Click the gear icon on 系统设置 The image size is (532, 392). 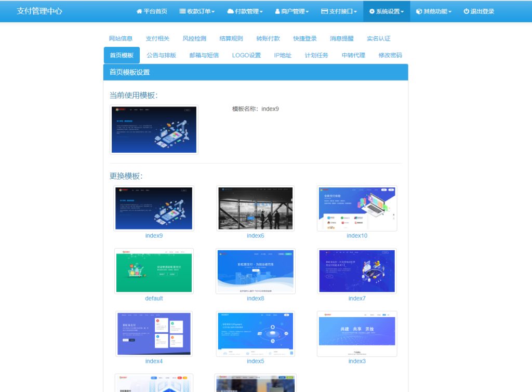point(371,11)
